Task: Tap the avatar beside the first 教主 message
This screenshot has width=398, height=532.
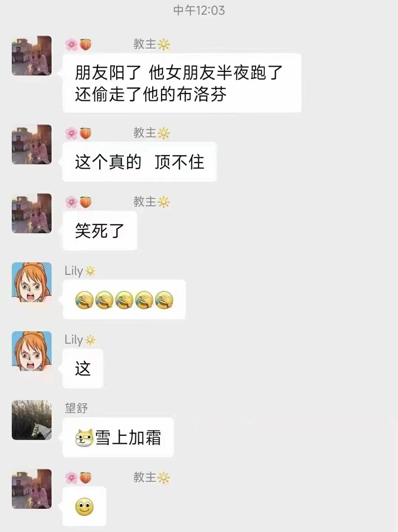Action: (x=32, y=56)
